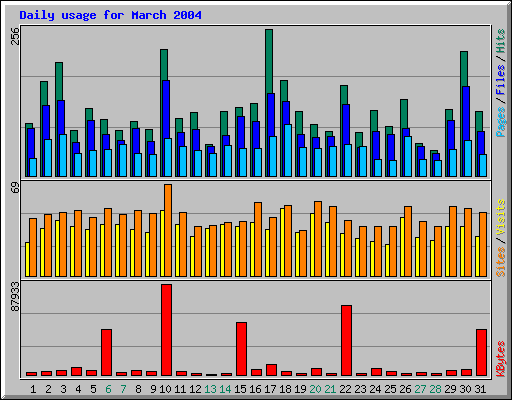Image resolution: width=512 pixels, height=400 pixels.
Task: Select the tallest red KBytes bar above day 10
Action: click(167, 330)
